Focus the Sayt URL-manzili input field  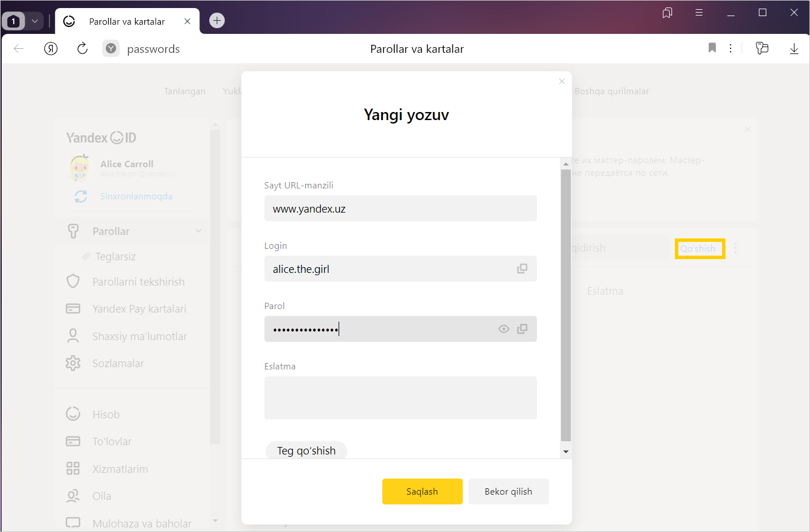click(x=400, y=209)
